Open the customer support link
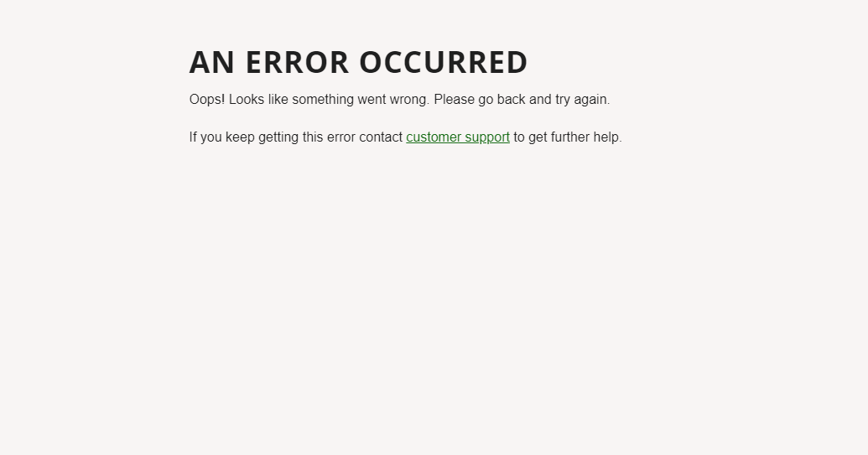 458,137
